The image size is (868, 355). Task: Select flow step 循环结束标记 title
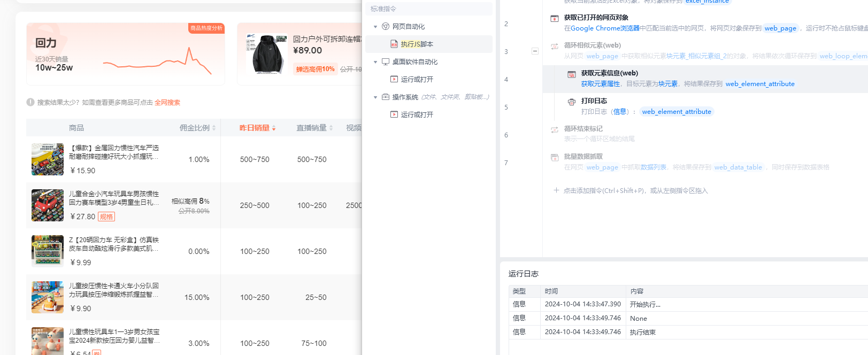(x=583, y=129)
